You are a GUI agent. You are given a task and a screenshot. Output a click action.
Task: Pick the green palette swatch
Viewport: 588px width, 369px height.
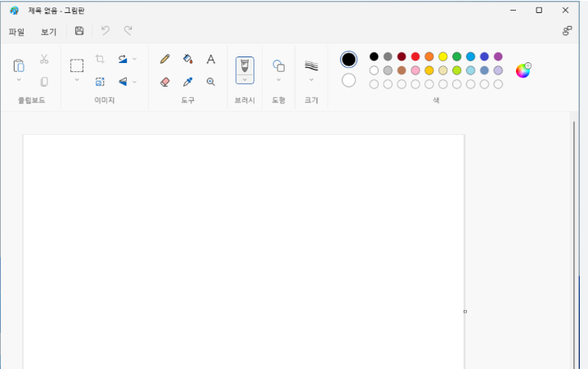[x=457, y=56]
